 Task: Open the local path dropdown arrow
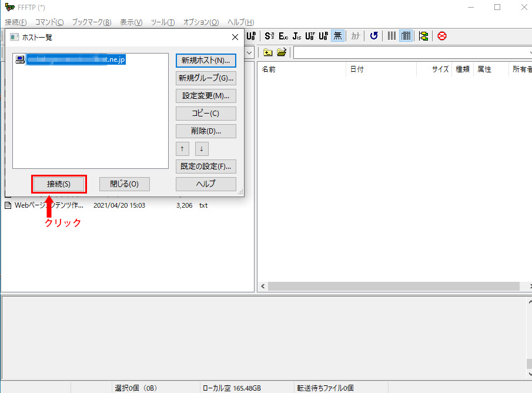249,52
